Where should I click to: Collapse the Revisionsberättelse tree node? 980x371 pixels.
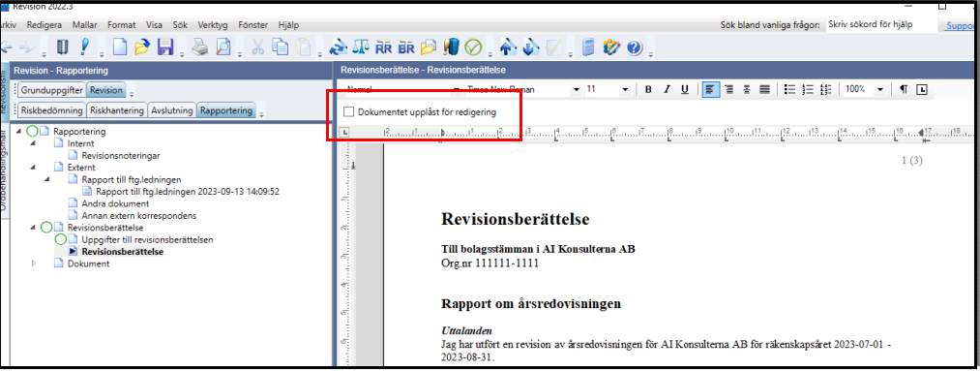[x=33, y=228]
